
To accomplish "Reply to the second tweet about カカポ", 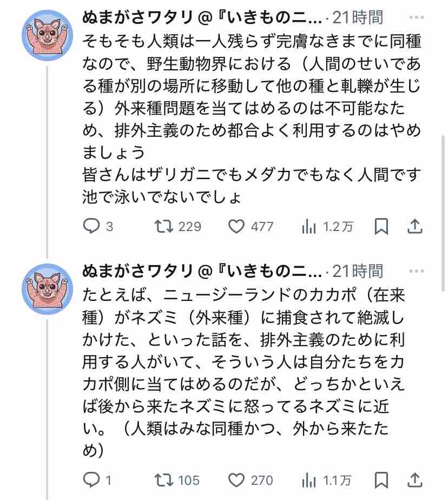I will 91,479.
